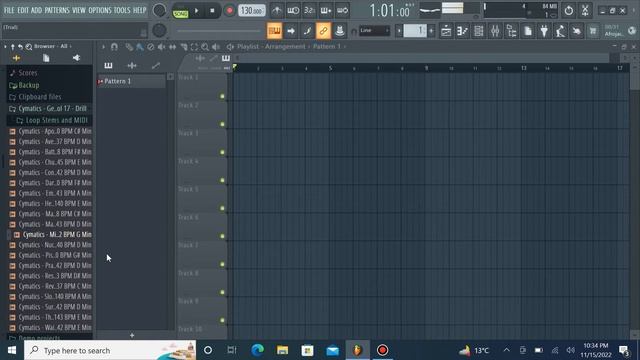Viewport: 640px width, 360px height.
Task: Select the playlist Delete tool
Action: [x=151, y=47]
